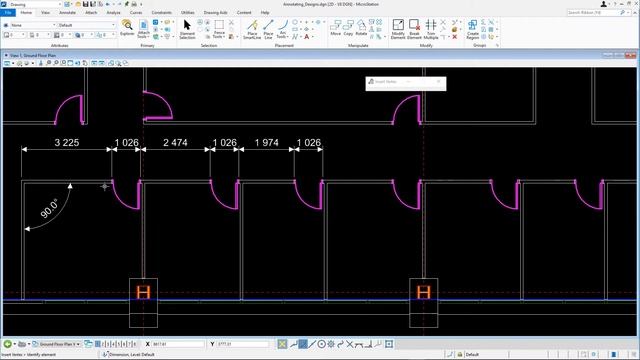Click the '2 474' dimension text
The image size is (640, 360).
(x=175, y=142)
